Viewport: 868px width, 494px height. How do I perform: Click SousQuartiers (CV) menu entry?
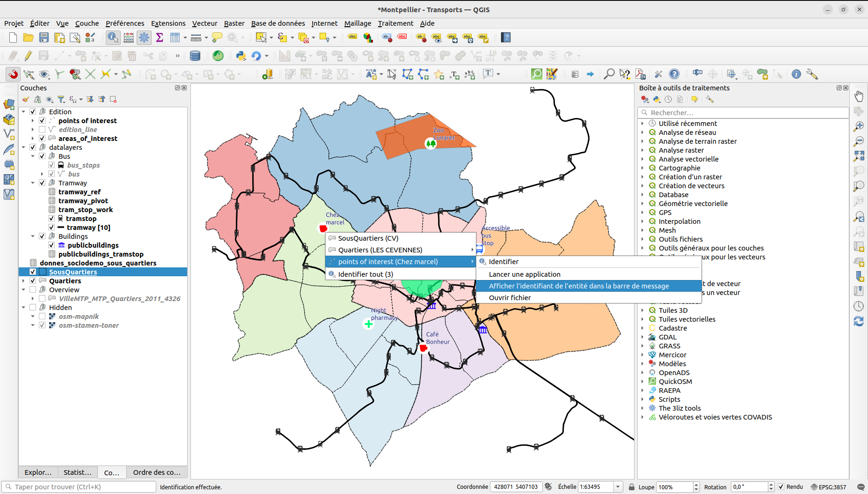tap(401, 238)
